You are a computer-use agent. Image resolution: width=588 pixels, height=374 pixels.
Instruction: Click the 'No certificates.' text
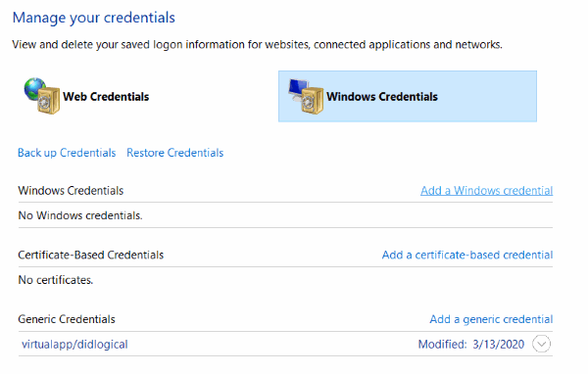[56, 280]
